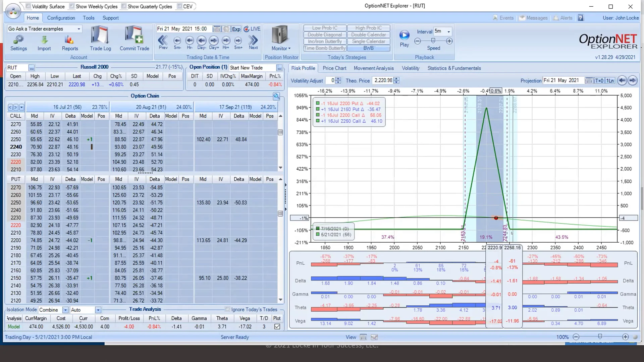Screen dimensions: 644x362
Task: Click the playback Speed slider handle
Action: click(433, 41)
